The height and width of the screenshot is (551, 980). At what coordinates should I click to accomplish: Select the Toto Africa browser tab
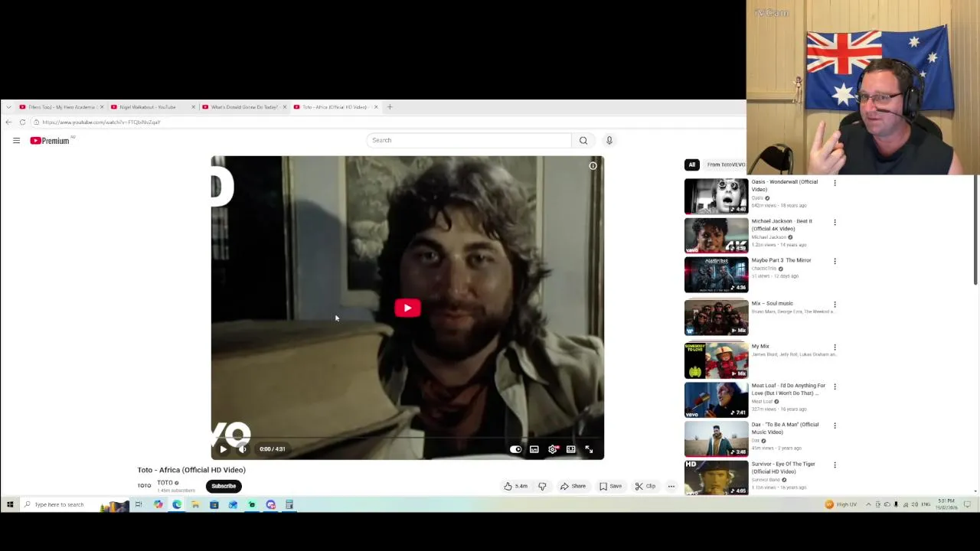point(335,107)
